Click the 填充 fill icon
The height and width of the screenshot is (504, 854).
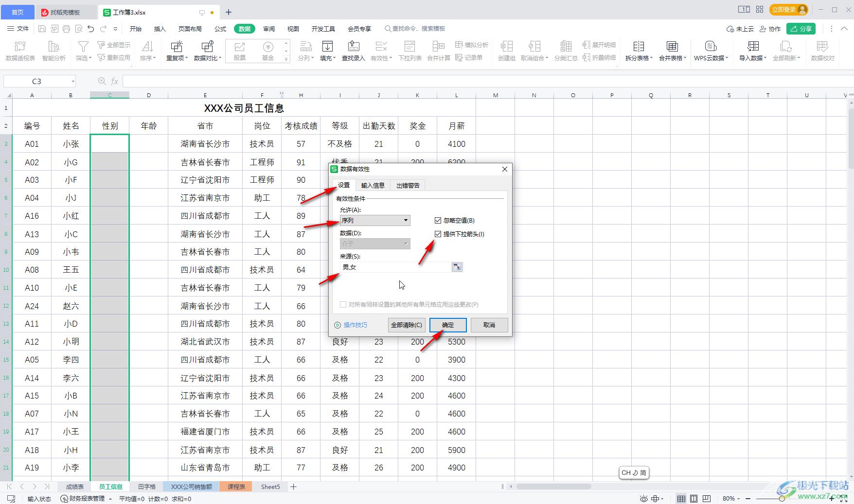pyautogui.click(x=328, y=47)
